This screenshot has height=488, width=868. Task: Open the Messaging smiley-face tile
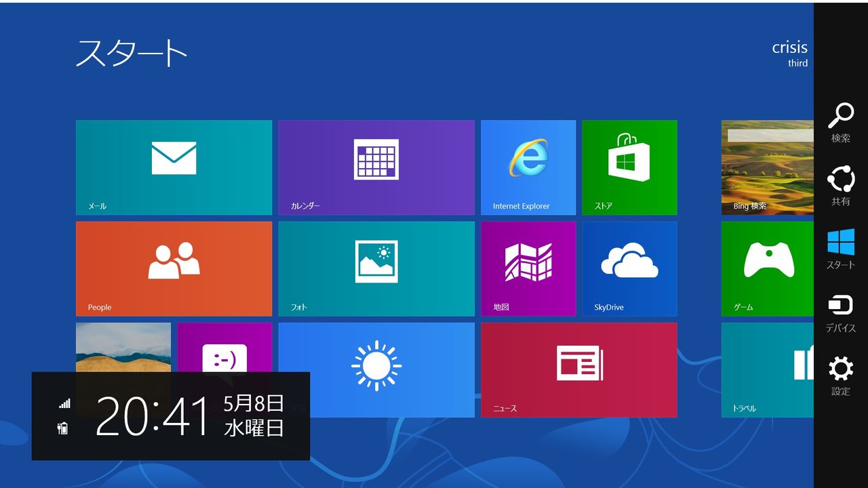click(x=224, y=347)
